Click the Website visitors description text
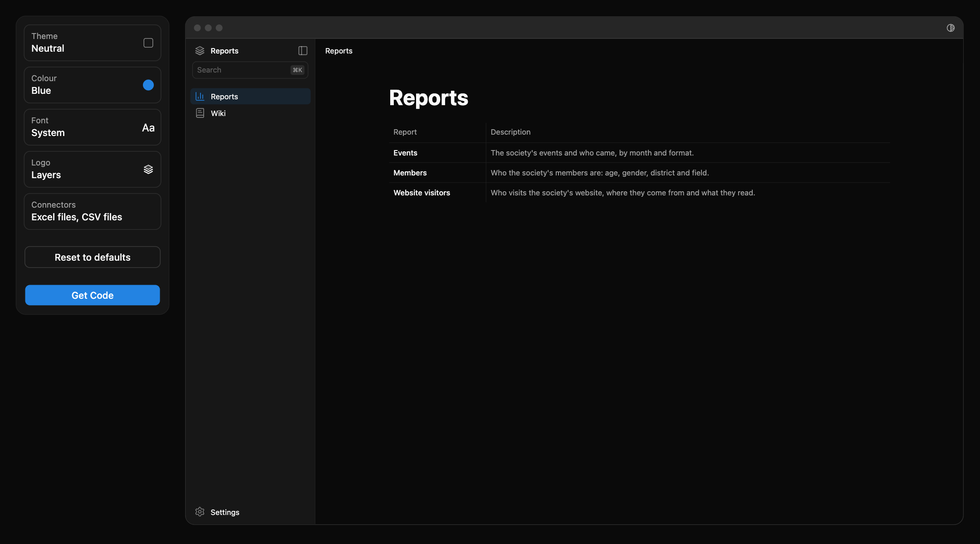This screenshot has height=544, width=980. click(x=623, y=193)
